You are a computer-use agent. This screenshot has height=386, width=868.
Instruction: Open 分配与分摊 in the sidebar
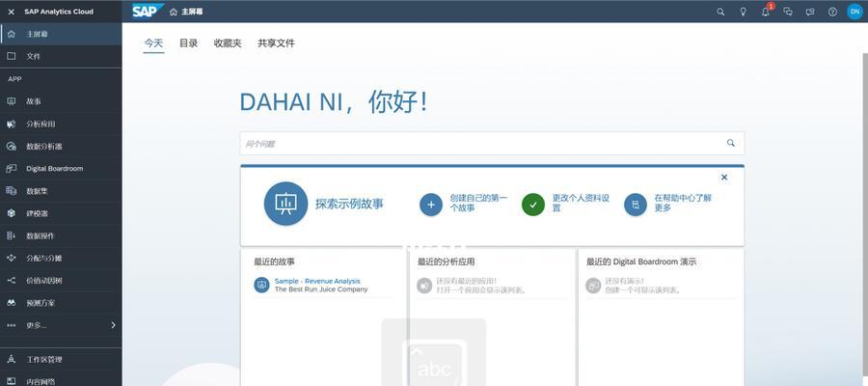(x=61, y=258)
